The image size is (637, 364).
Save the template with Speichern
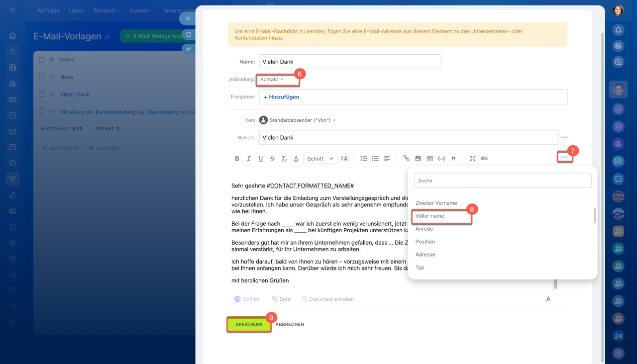click(x=249, y=324)
